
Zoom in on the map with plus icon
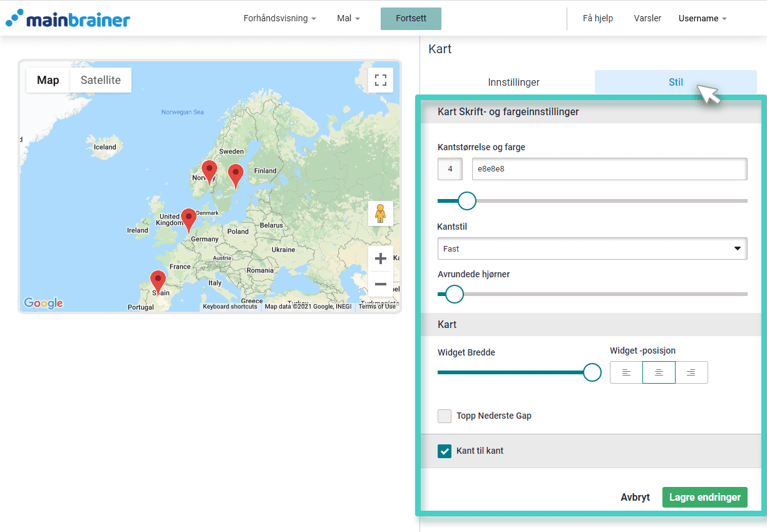coord(380,258)
